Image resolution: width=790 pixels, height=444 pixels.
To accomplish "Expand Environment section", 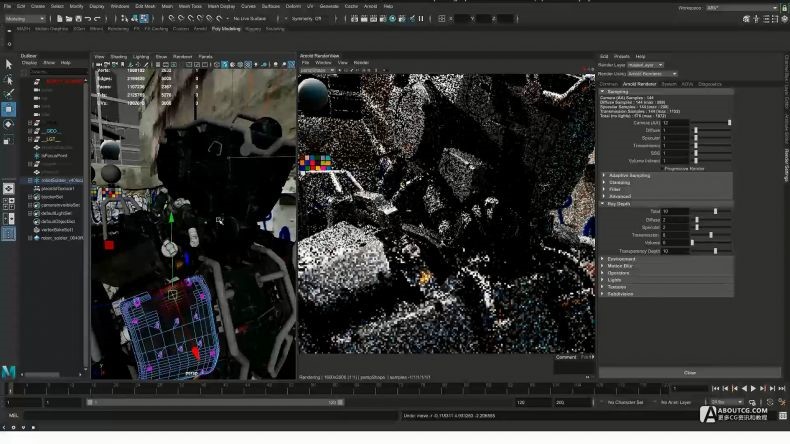I will (x=603, y=259).
